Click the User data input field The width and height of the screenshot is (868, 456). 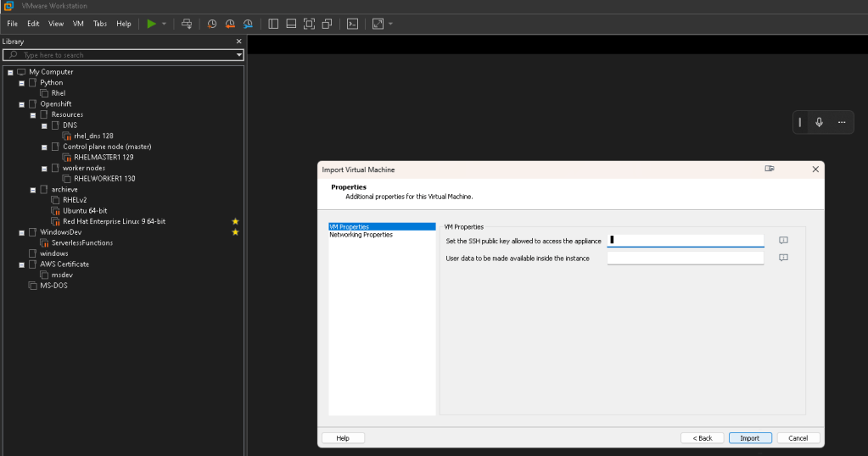[686, 259]
